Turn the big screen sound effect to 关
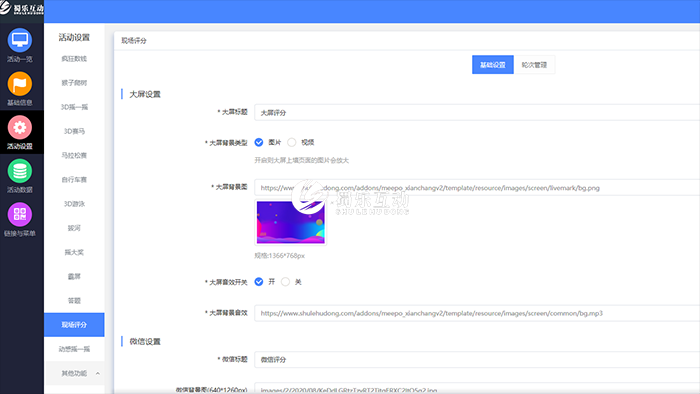 pos(285,282)
